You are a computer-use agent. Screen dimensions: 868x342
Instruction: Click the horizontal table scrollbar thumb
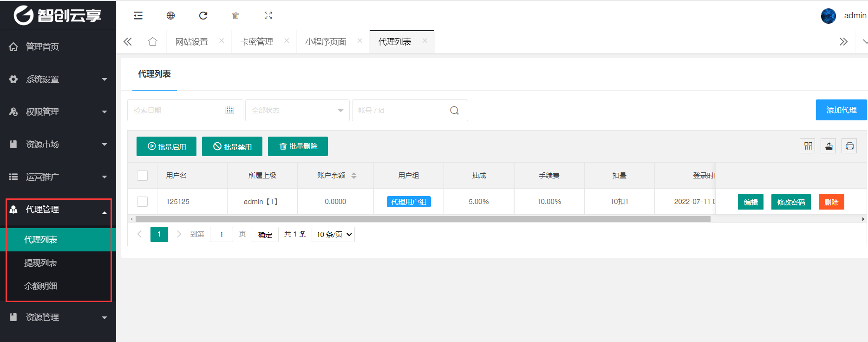423,219
